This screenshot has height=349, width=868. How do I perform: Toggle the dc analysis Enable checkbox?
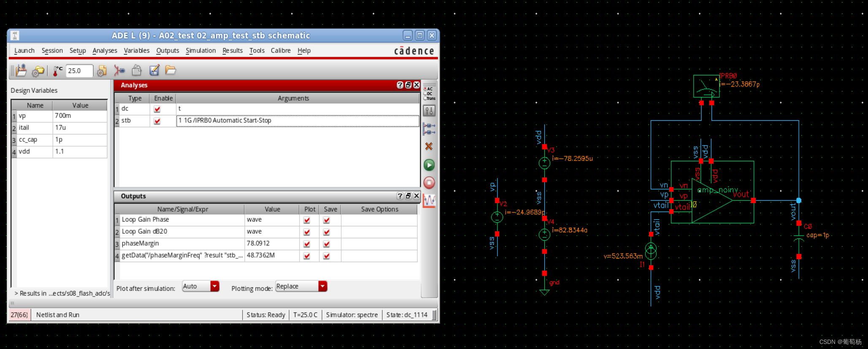tap(157, 109)
